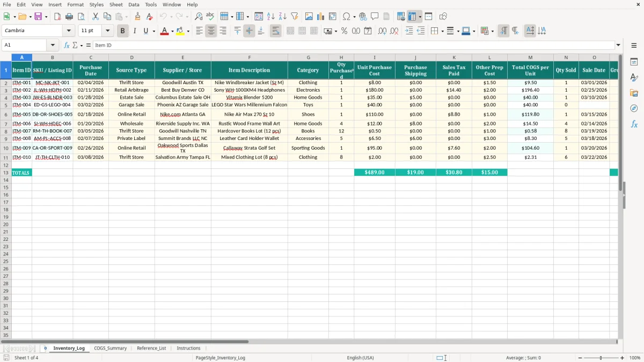Open the Print dialog via printer icon
Image resolution: width=644 pixels, height=362 pixels.
click(69, 17)
